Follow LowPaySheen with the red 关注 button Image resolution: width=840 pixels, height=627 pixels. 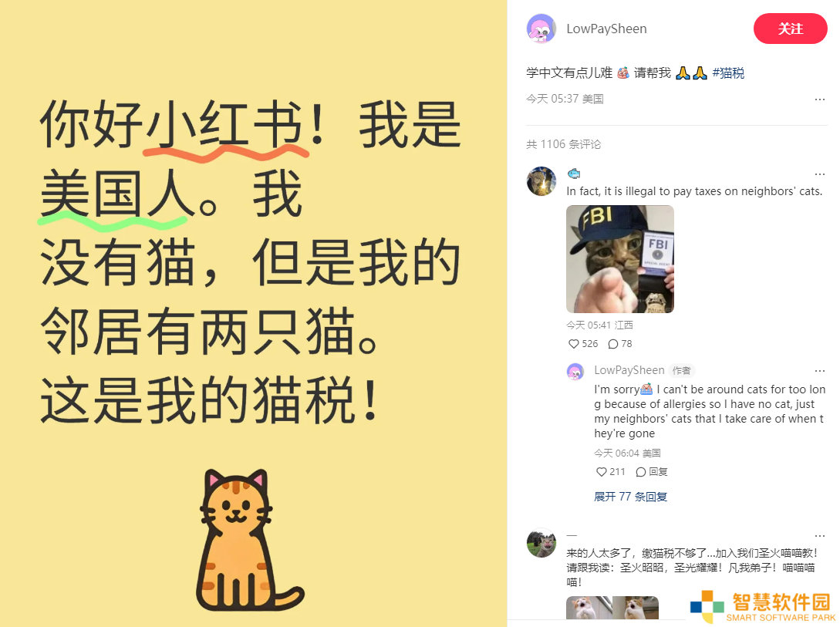click(790, 29)
